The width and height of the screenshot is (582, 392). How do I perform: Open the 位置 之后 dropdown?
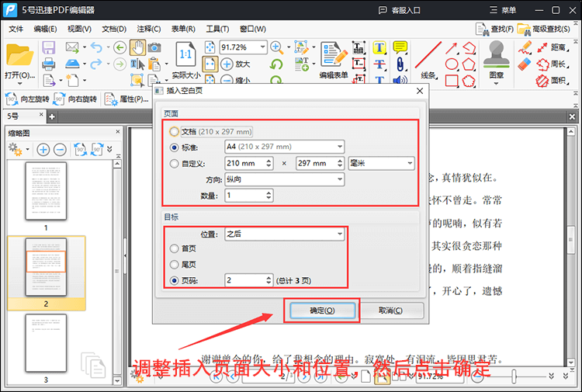point(284,234)
